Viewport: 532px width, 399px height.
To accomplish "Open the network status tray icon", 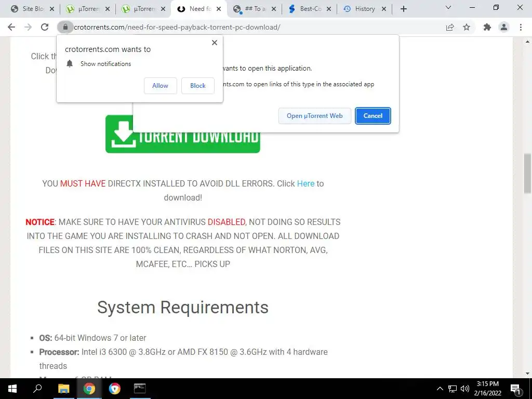I will click(453, 389).
